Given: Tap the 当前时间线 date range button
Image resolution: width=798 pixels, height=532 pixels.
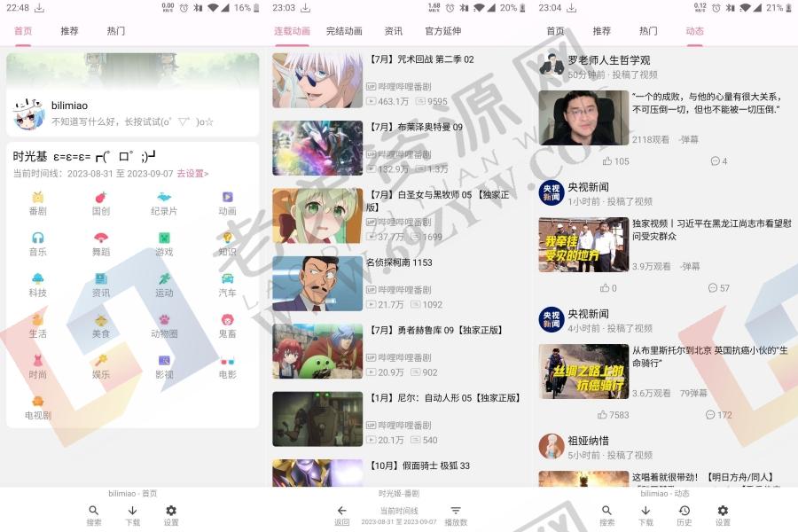Looking at the screenshot, I should tap(399, 516).
